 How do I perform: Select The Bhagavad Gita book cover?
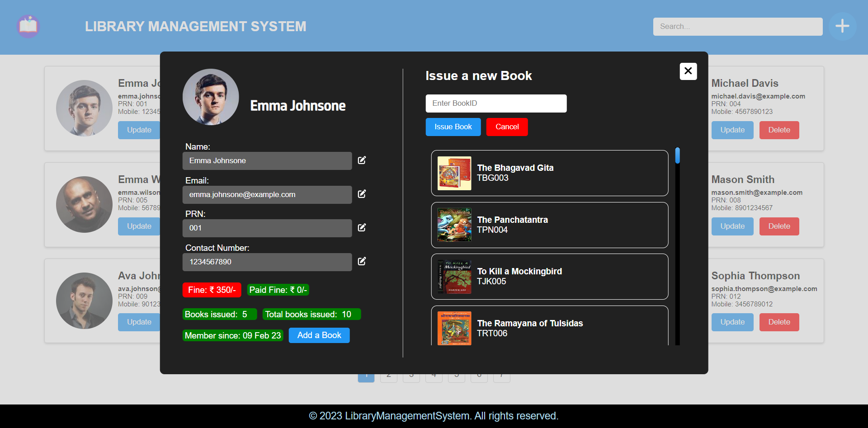point(454,173)
